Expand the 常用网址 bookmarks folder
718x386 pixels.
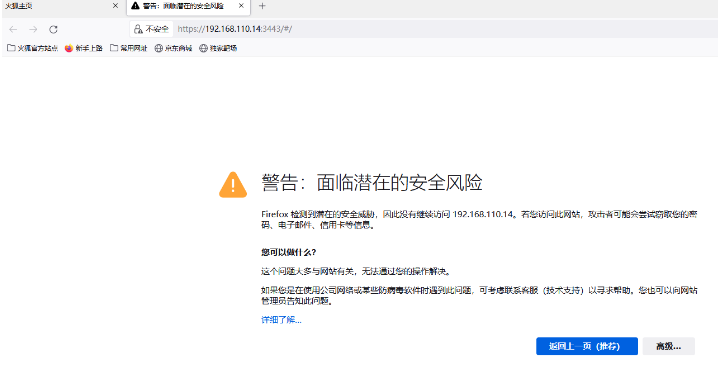point(129,48)
